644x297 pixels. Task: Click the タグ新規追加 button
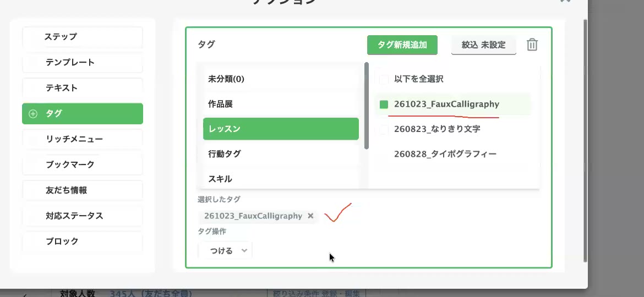(x=402, y=45)
